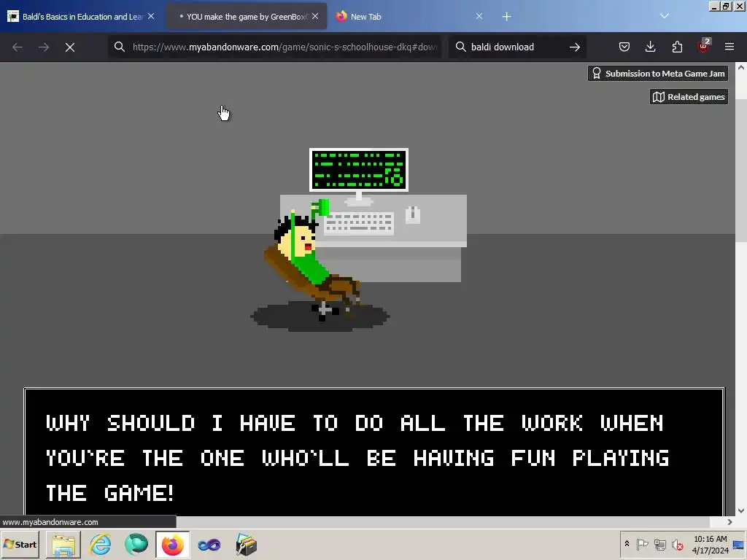Viewport: 747px width, 560px height.
Task: Switch to Baldi's Basics in Education tab
Action: (82, 17)
